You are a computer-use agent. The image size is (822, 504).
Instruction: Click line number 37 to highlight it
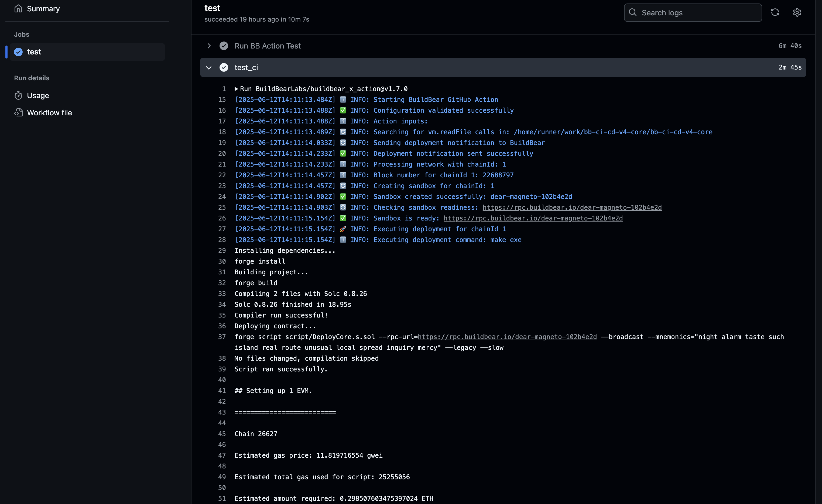click(222, 337)
